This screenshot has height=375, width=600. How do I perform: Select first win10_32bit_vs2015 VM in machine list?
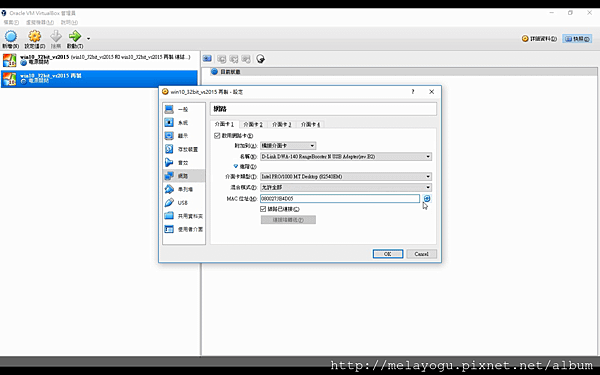tap(99, 60)
